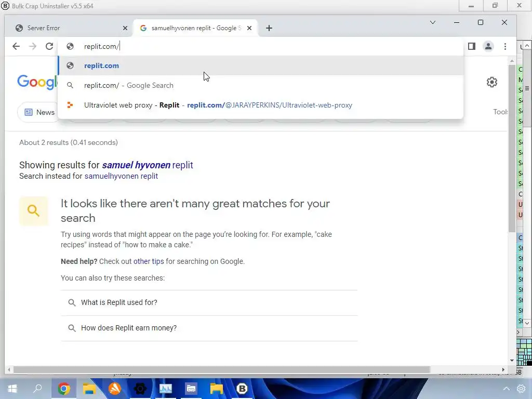
Task: Open the orange app taskbar icon
Action: (115, 389)
